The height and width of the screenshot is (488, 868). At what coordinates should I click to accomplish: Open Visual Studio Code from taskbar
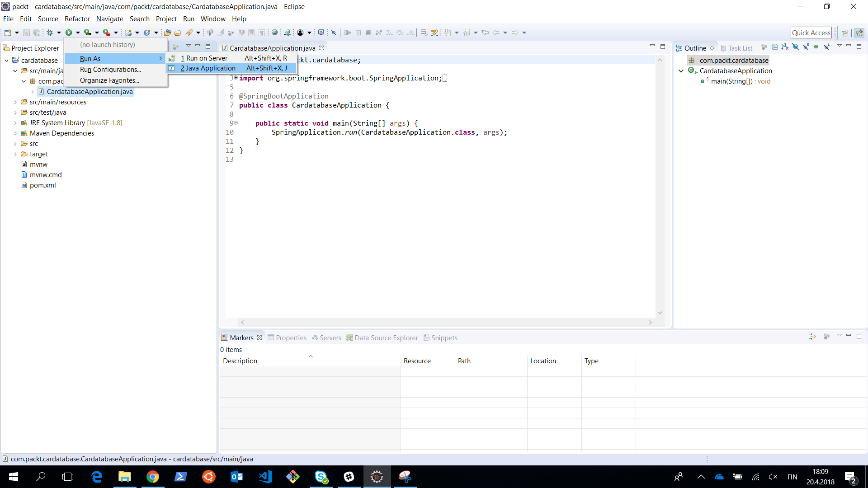pyautogui.click(x=265, y=477)
